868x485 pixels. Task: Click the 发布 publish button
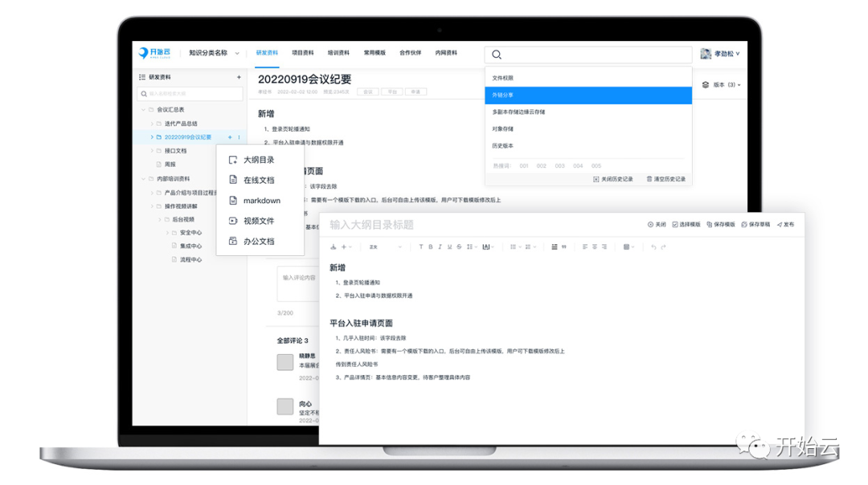pyautogui.click(x=785, y=225)
